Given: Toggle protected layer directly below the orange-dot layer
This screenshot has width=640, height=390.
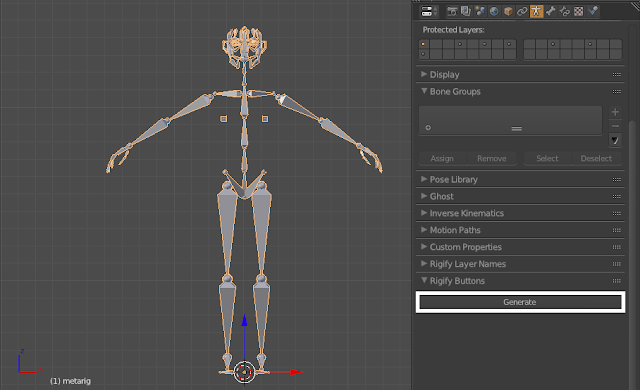Looking at the screenshot, I should coord(424,54).
